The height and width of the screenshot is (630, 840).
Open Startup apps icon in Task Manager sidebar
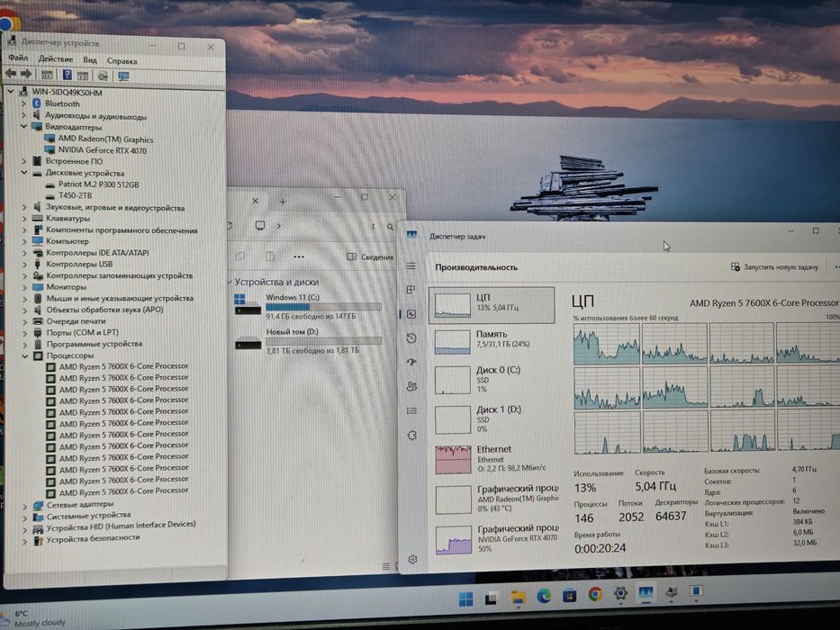(x=411, y=362)
